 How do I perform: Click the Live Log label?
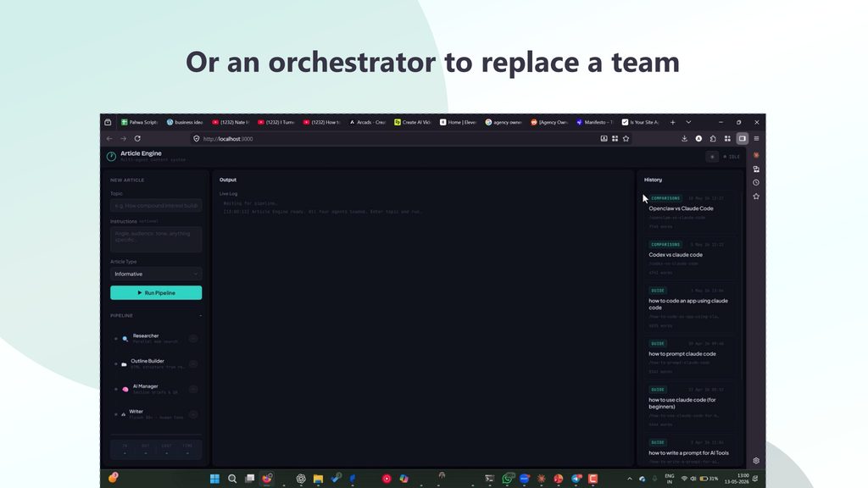point(228,194)
